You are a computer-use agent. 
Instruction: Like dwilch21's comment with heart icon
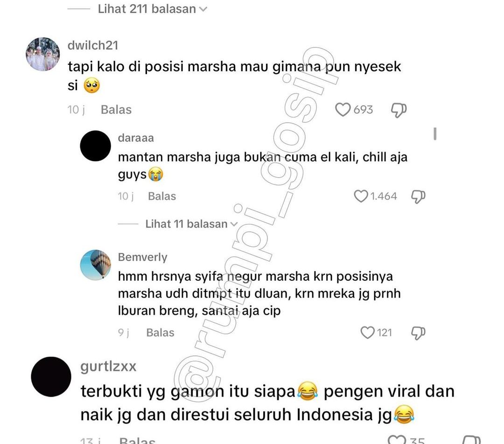tap(343, 110)
